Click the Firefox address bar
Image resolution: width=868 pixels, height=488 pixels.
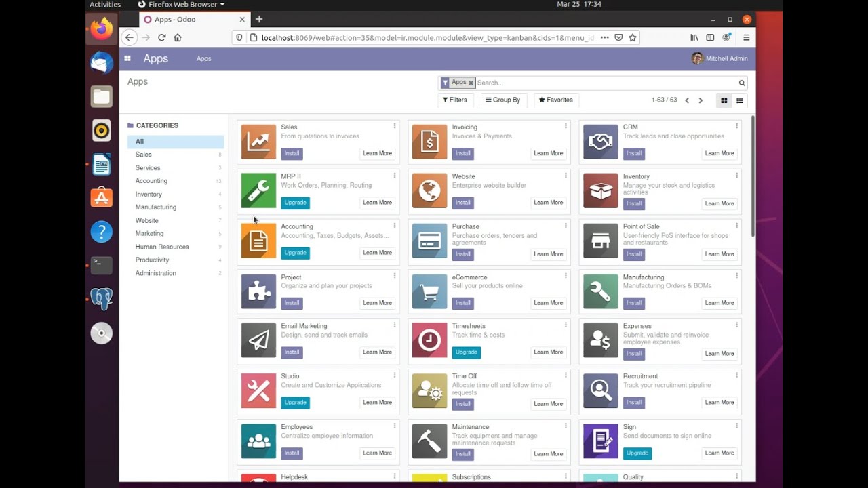tap(427, 38)
